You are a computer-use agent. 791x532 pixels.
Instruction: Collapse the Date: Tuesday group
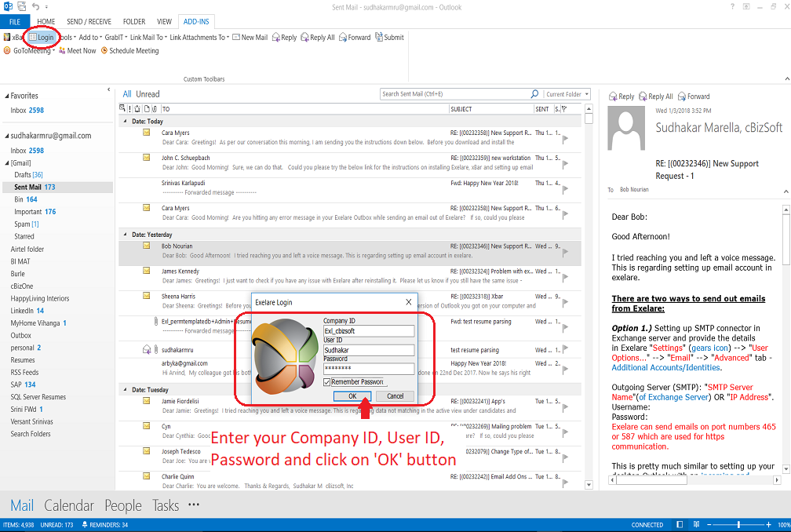pos(125,389)
